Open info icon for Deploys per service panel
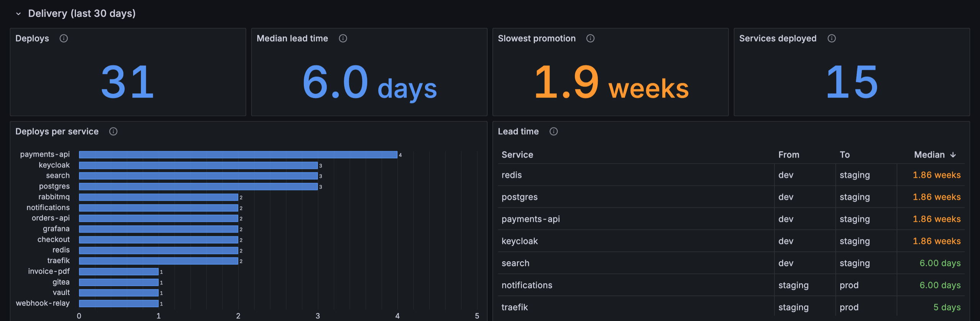 tap(113, 131)
